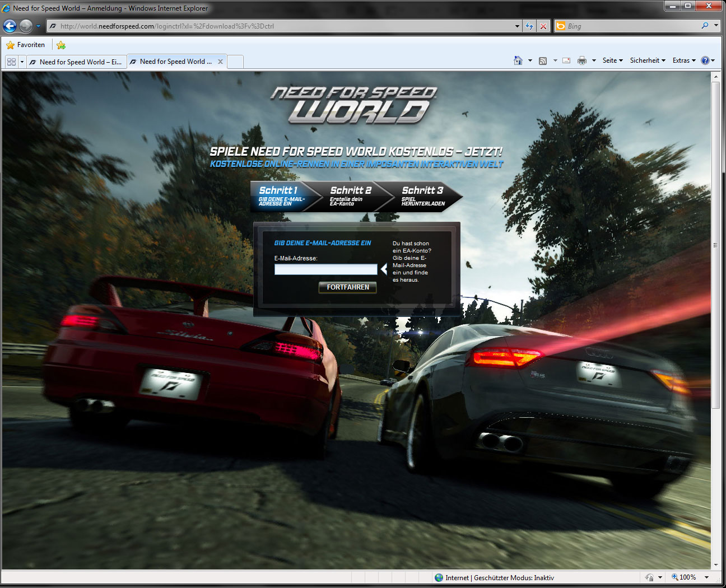Expand the Home button dropdown
This screenshot has height=588, width=726.
click(530, 60)
